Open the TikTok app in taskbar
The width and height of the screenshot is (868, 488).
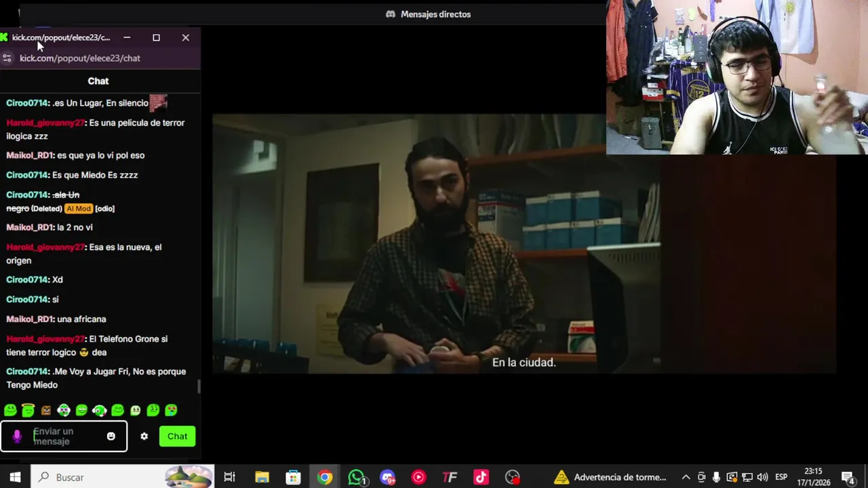pos(481,477)
